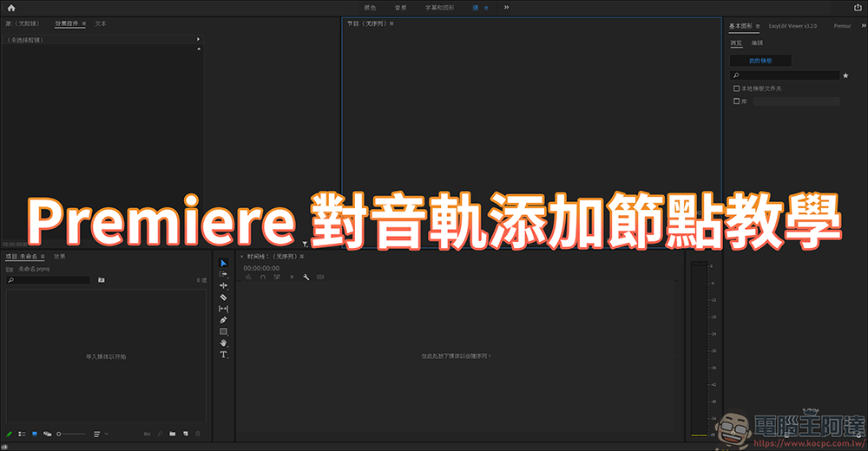Select the Pen tool
Viewport: 868px width, 451px height.
[x=224, y=320]
